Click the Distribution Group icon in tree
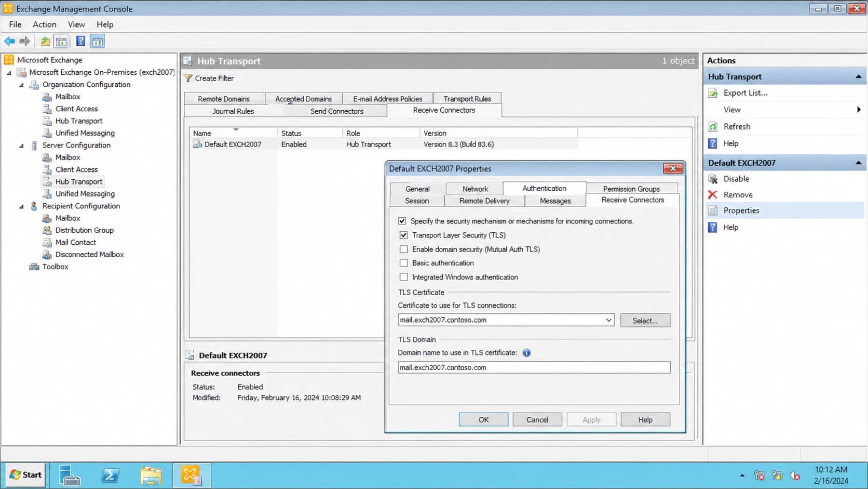 pos(47,230)
